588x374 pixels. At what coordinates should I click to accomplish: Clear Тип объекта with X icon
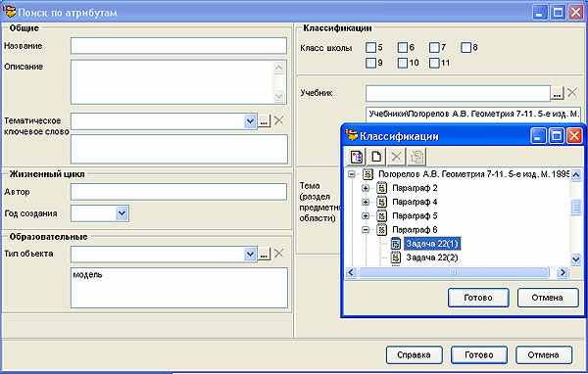pyautogui.click(x=278, y=254)
